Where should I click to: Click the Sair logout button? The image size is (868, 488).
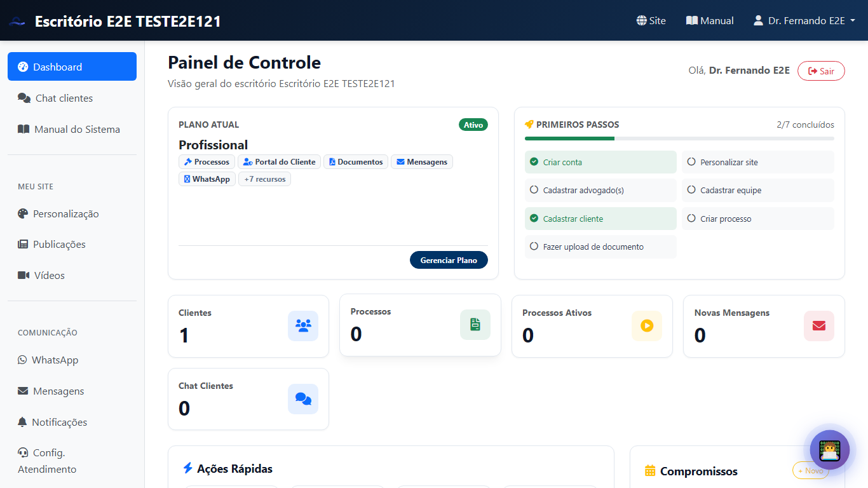[821, 71]
